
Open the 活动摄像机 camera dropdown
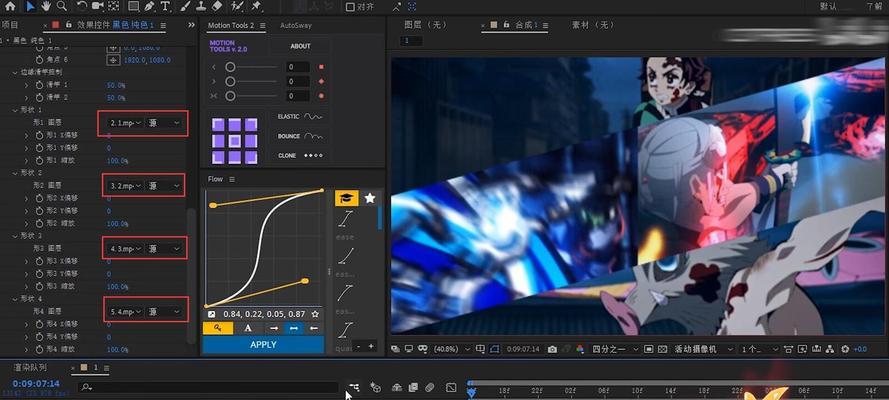[703, 350]
